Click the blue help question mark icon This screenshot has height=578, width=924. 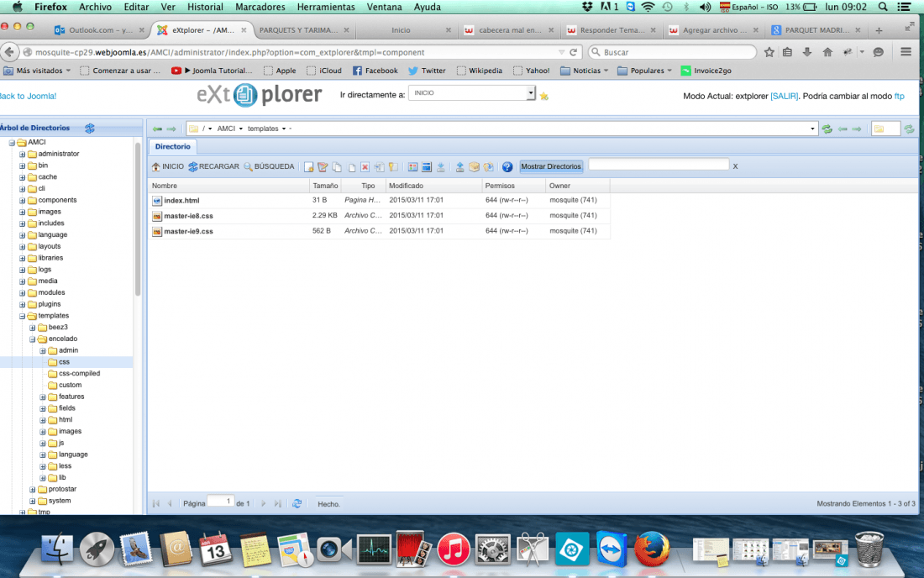(507, 167)
